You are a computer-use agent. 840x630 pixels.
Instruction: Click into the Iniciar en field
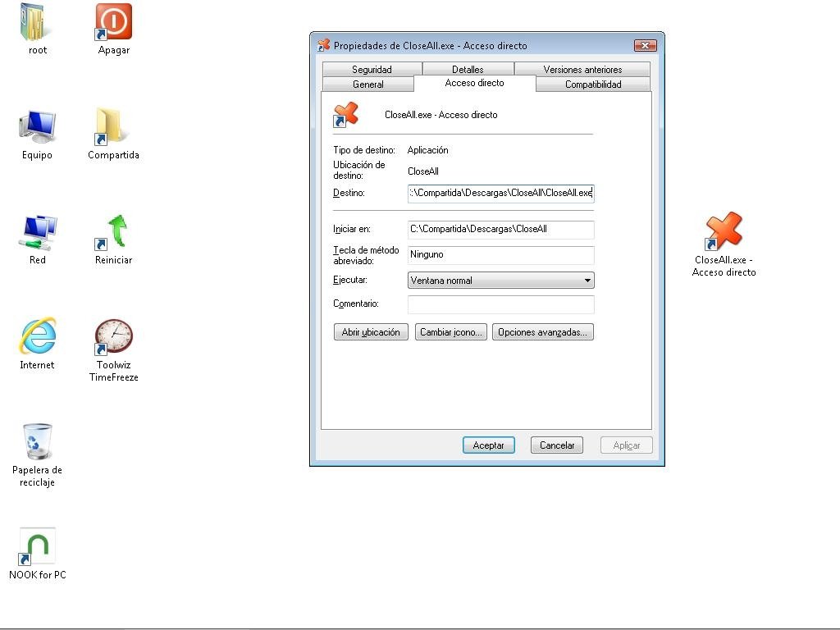[501, 230]
